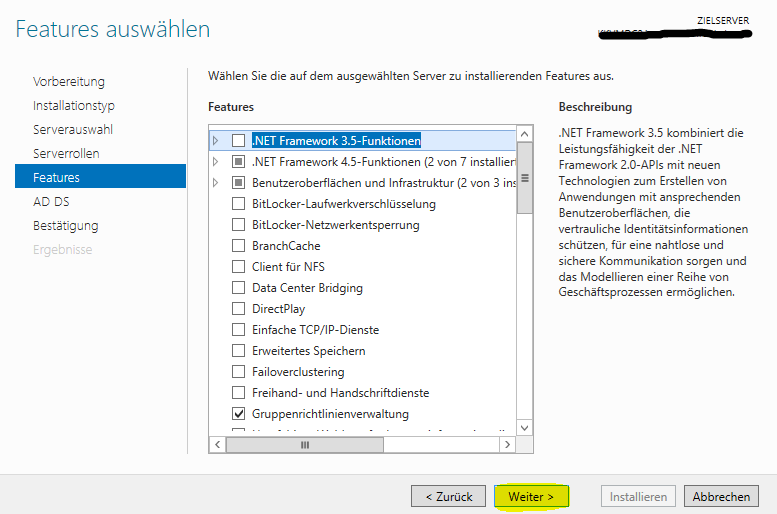Select the Data Center Bridging label
Image resolution: width=777 pixels, height=514 pixels.
[307, 288]
